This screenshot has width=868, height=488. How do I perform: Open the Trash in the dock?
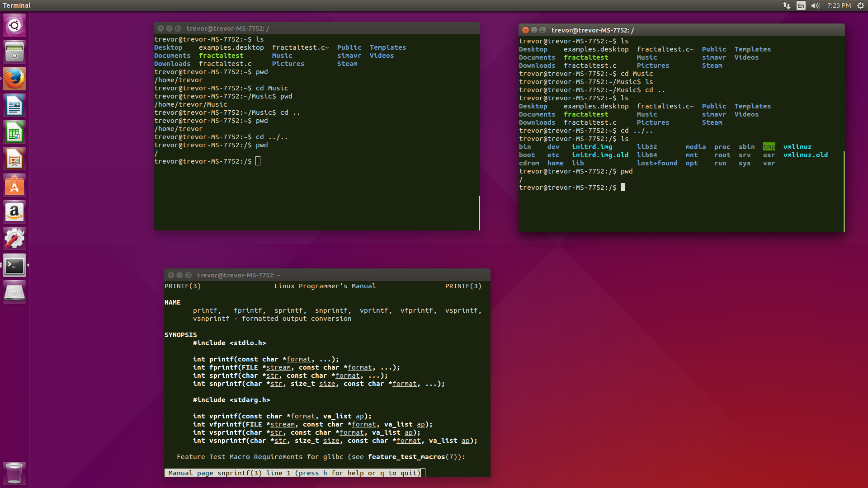14,473
